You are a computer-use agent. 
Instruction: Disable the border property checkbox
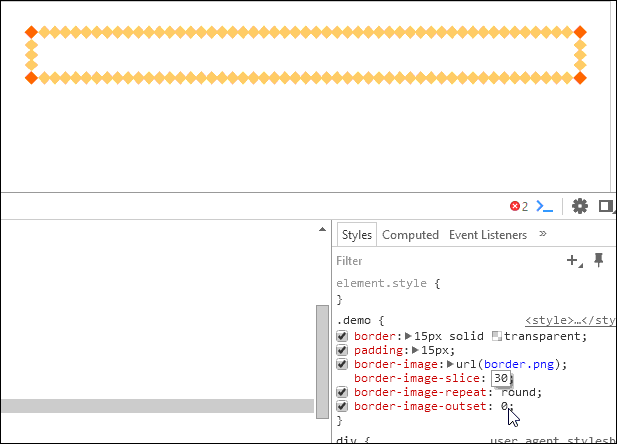pyautogui.click(x=342, y=336)
